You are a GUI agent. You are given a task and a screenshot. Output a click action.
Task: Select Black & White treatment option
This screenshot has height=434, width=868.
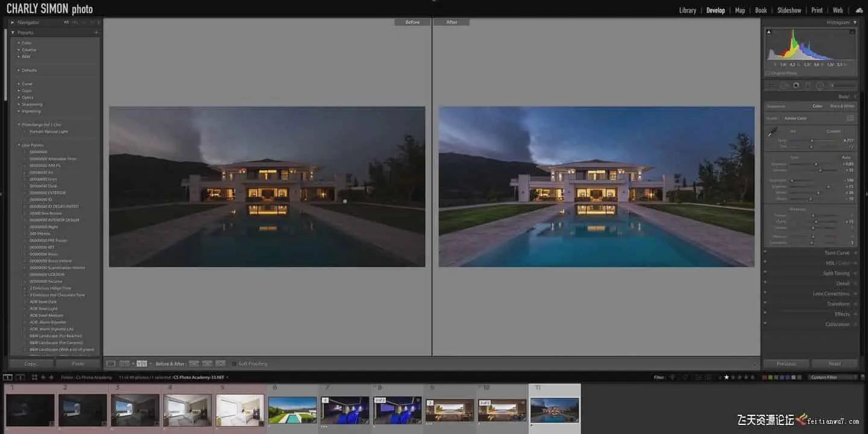pos(842,106)
